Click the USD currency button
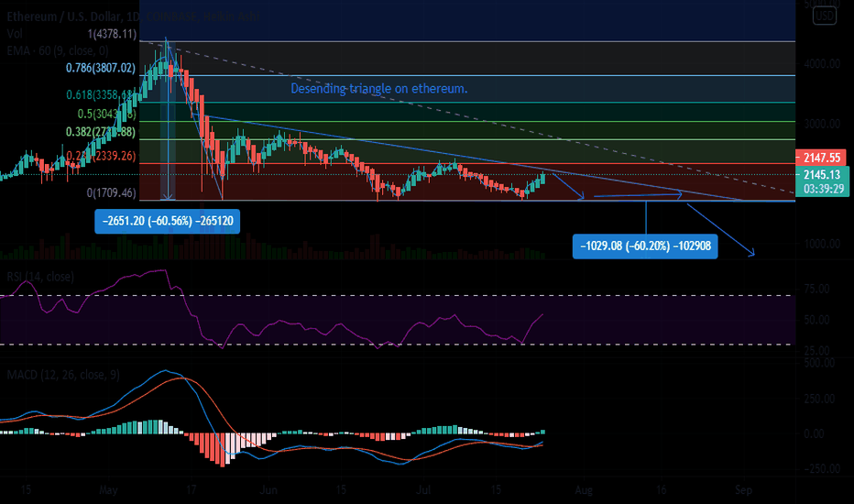This screenshot has width=854, height=504. point(824,16)
